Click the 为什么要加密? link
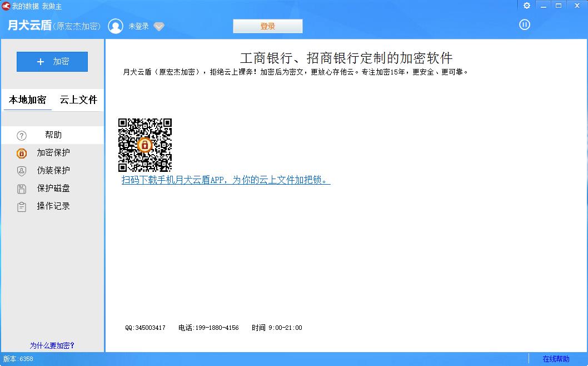 point(52,345)
